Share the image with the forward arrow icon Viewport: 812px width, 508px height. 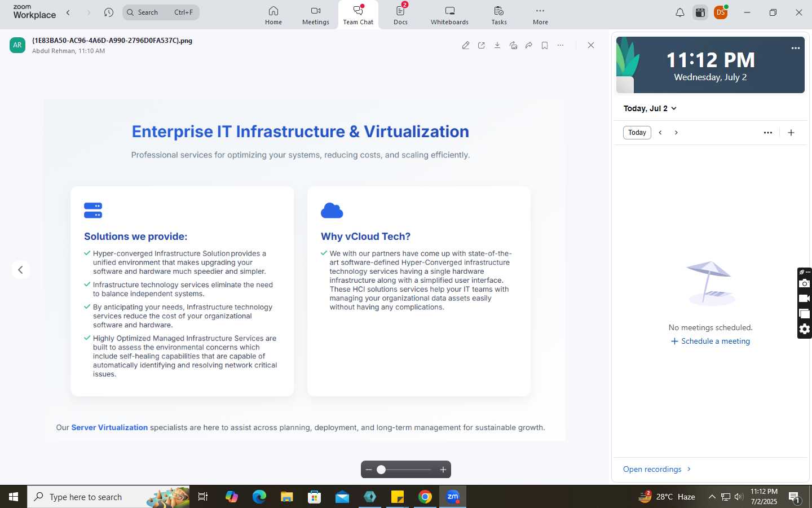click(x=529, y=45)
